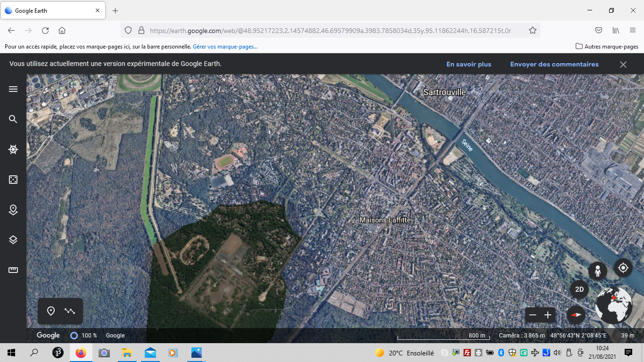Click the search magnifier in sidebar
This screenshot has height=362, width=644.
(x=13, y=119)
